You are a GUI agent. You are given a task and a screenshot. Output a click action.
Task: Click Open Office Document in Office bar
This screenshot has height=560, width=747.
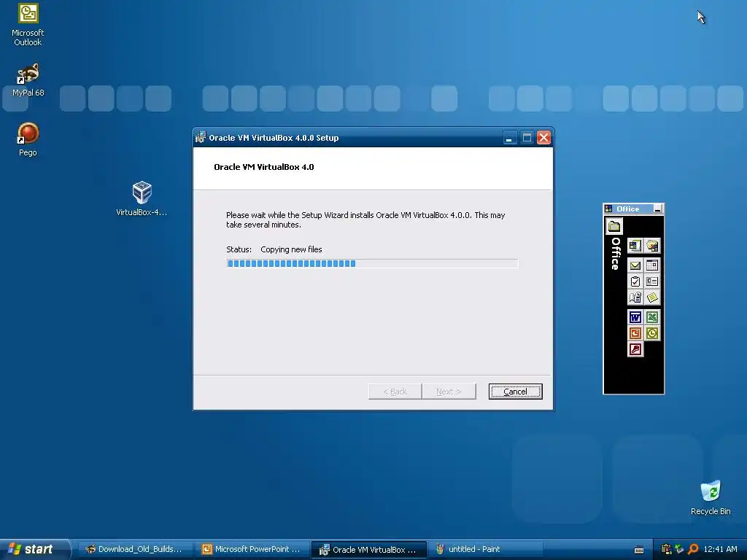[x=652, y=246]
